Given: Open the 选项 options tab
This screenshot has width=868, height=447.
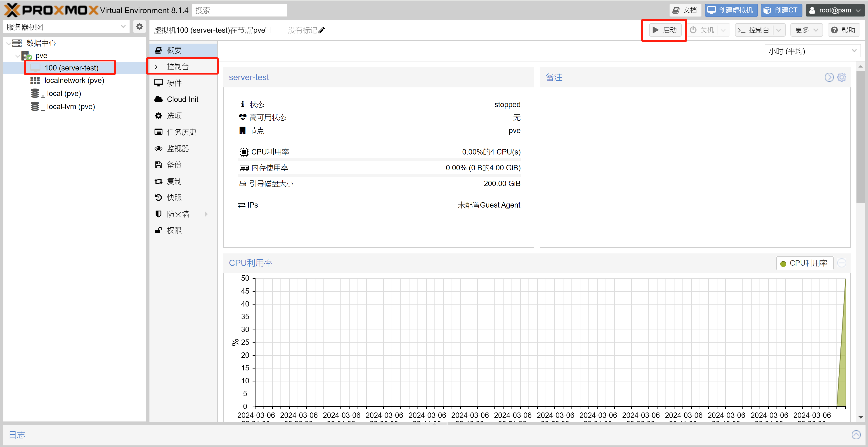Looking at the screenshot, I should point(183,116).
